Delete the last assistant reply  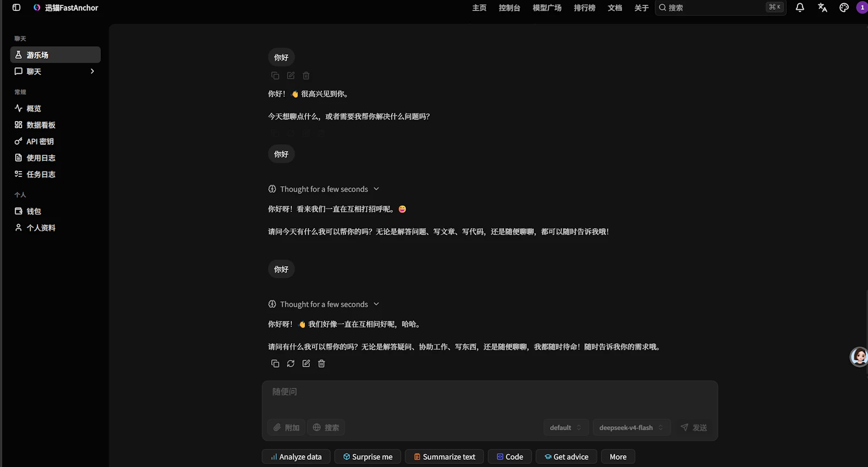[321, 363]
